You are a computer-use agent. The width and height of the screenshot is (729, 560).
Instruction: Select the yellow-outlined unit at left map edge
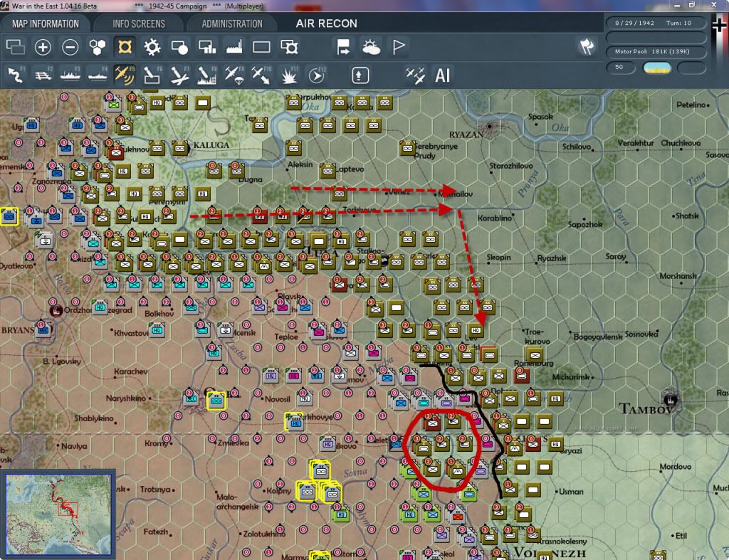9,216
